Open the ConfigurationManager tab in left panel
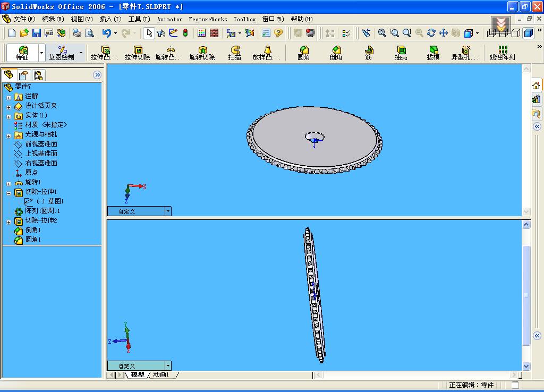 38,75
